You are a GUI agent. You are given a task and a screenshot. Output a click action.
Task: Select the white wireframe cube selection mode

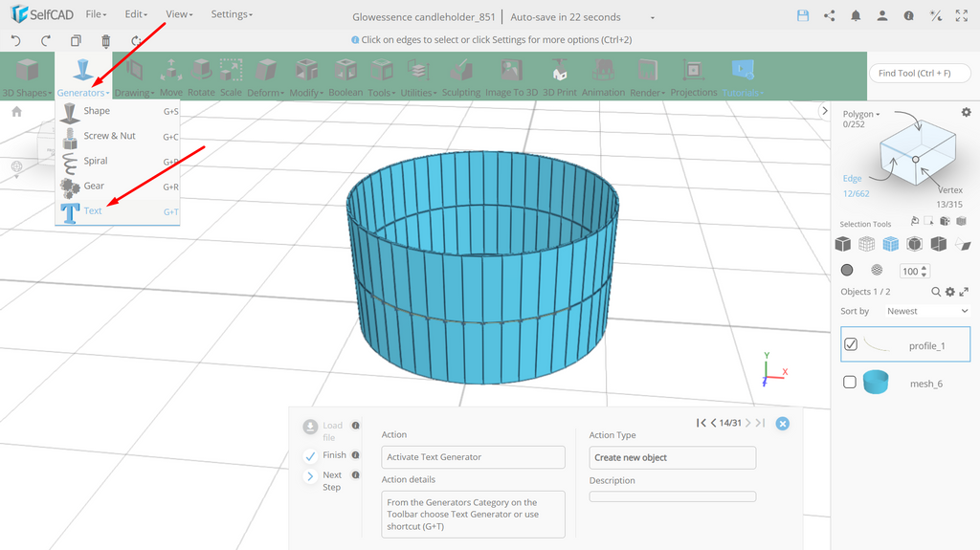click(x=866, y=244)
